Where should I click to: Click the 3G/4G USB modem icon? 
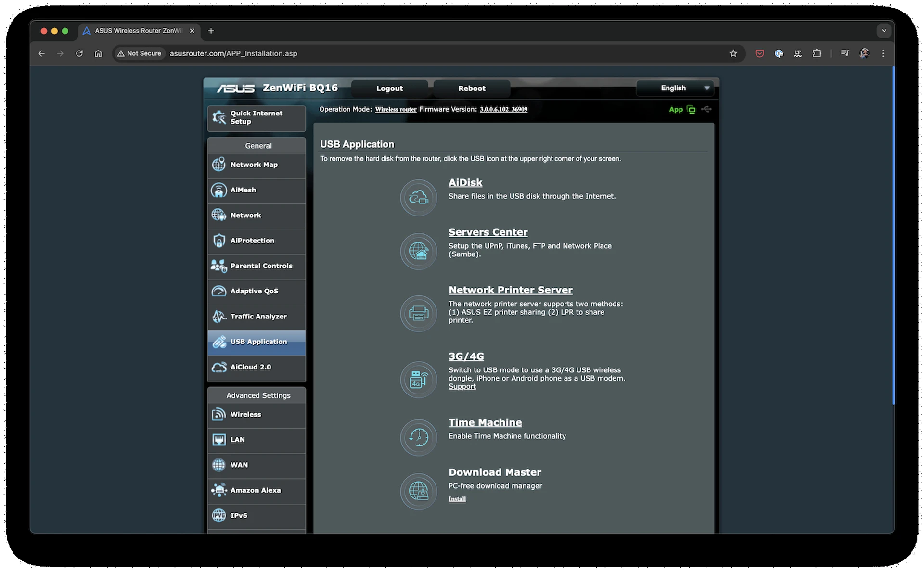418,380
